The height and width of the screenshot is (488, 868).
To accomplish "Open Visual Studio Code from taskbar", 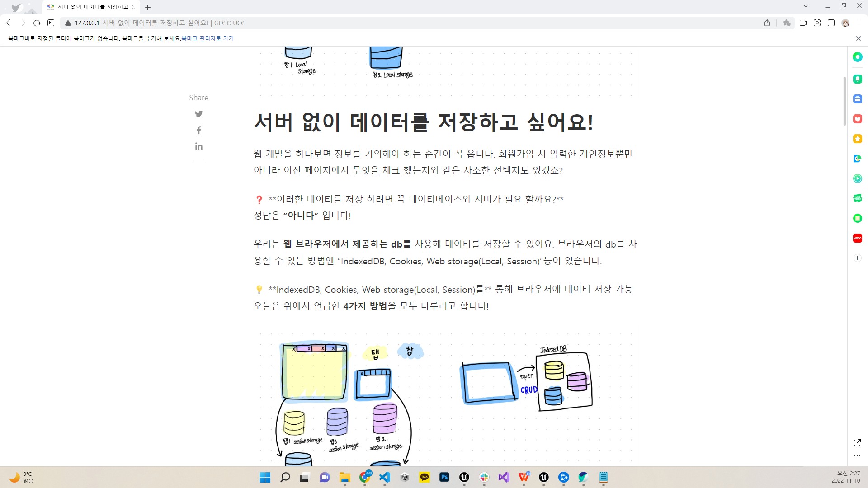I will 385,477.
